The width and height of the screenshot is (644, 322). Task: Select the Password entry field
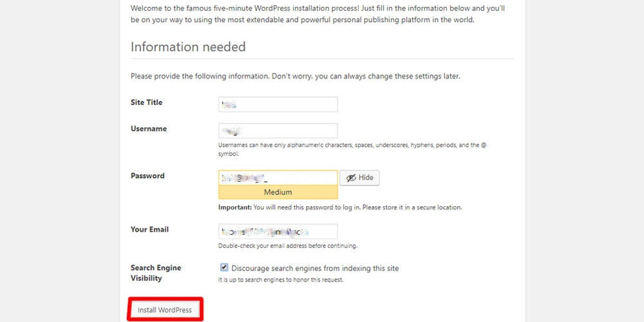pyautogui.click(x=278, y=178)
